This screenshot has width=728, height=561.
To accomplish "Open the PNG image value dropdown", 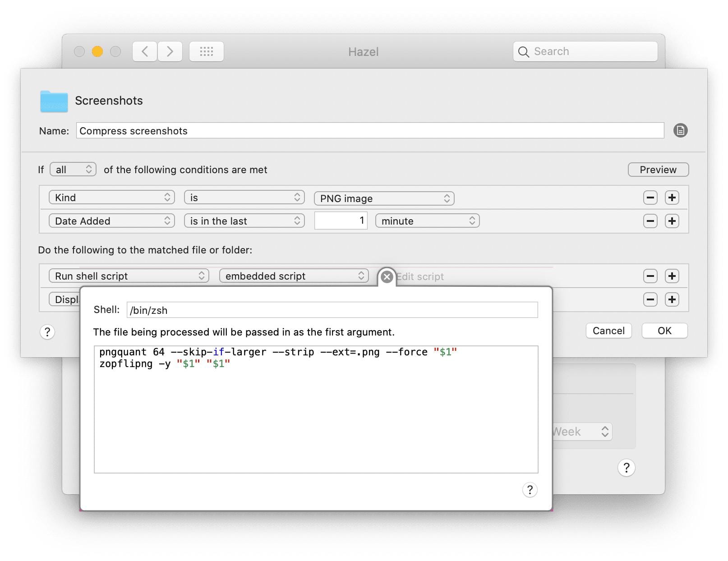I will coord(384,198).
